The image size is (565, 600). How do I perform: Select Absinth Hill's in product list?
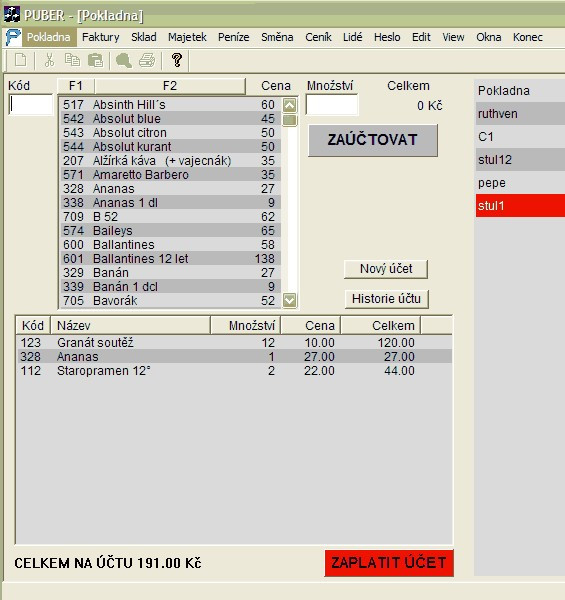pos(170,104)
